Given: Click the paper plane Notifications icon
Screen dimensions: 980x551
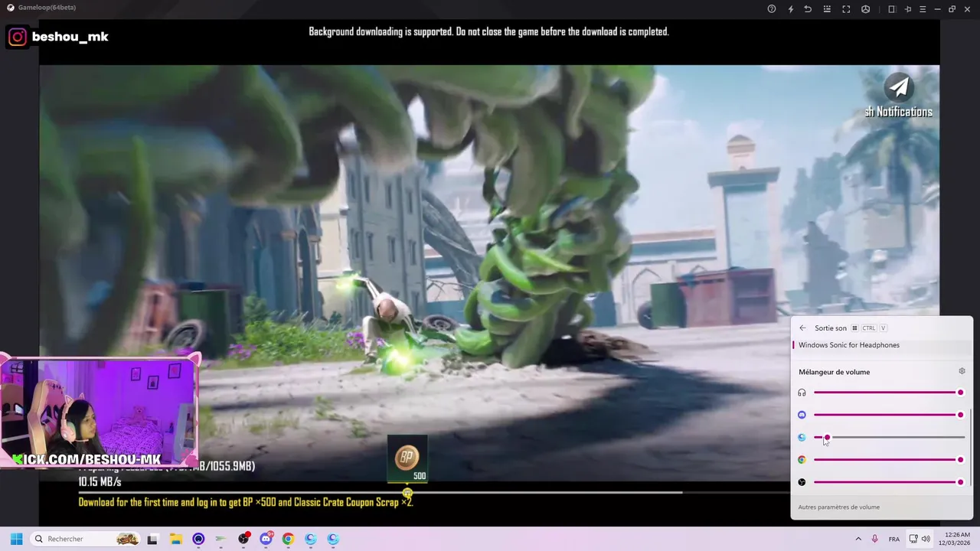Looking at the screenshot, I should coord(899,87).
